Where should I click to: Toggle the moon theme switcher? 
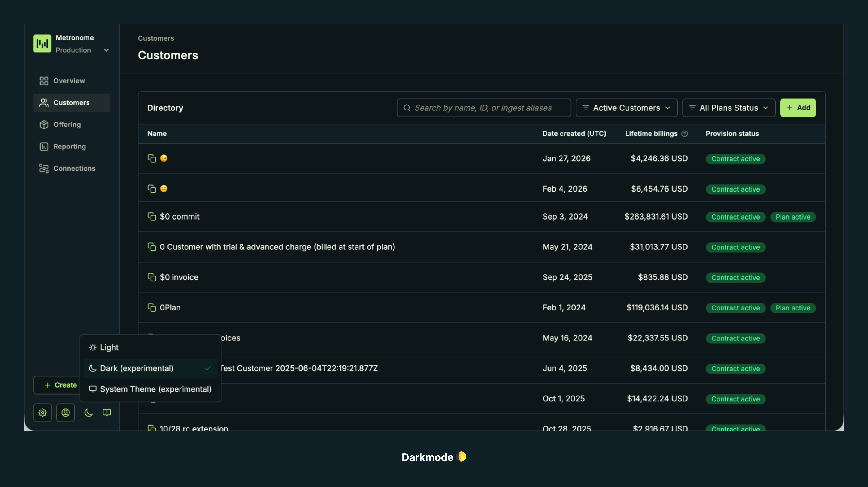88,412
